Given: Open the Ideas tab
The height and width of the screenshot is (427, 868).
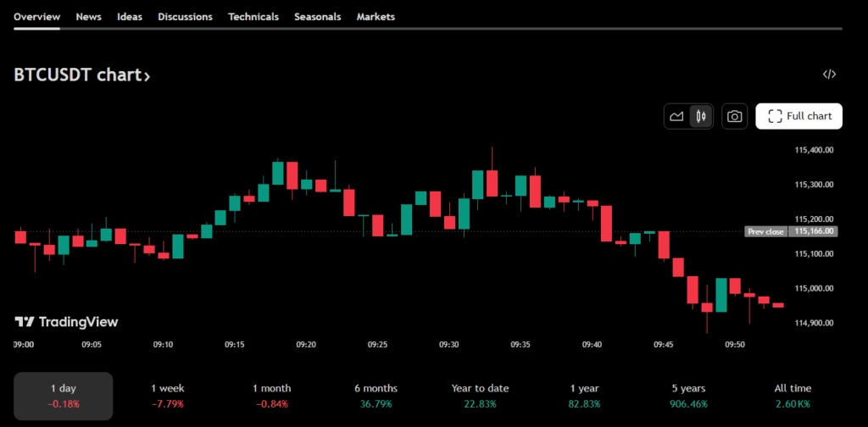Looking at the screenshot, I should click(x=130, y=17).
